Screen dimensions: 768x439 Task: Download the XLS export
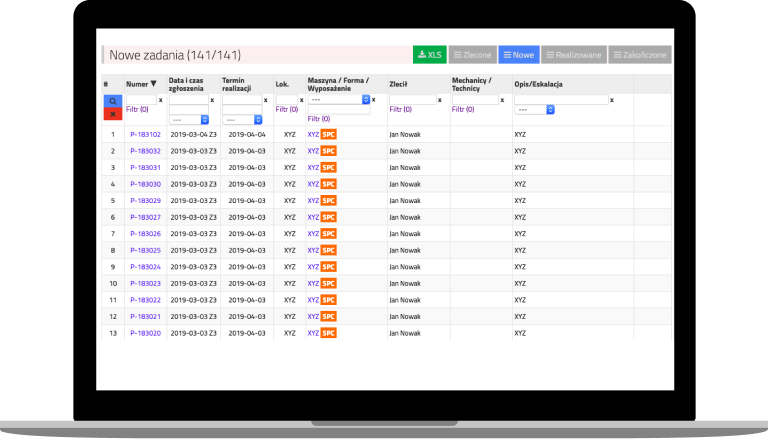[x=430, y=55]
